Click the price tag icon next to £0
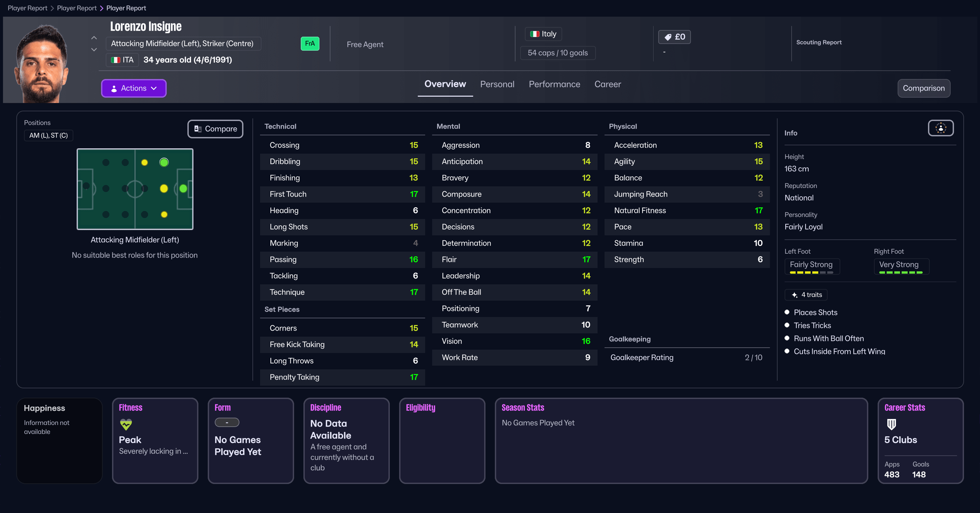The image size is (980, 513). [x=669, y=37]
